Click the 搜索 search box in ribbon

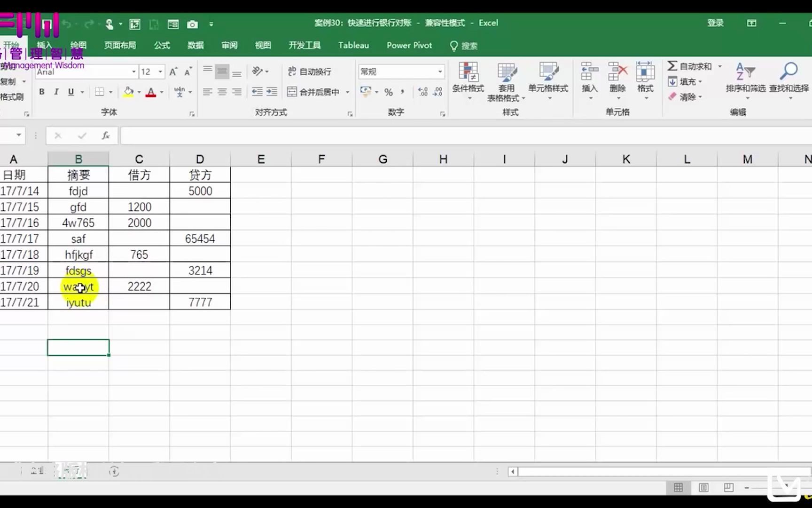click(464, 46)
